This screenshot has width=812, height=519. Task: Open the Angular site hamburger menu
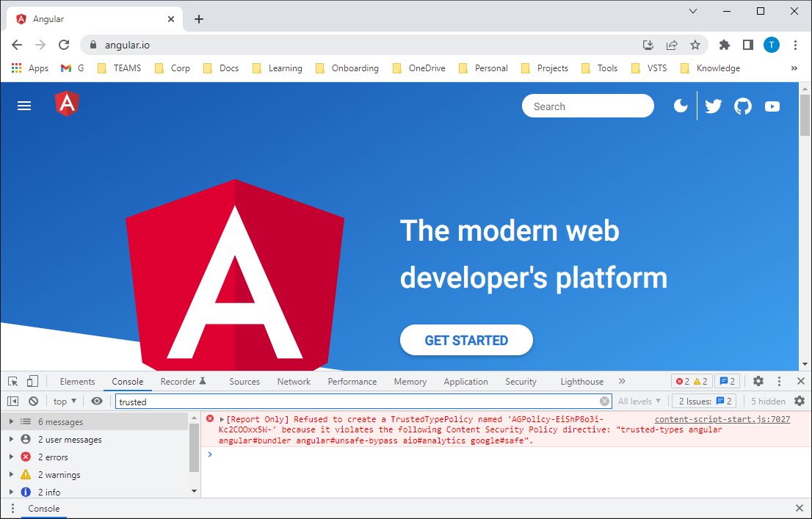click(24, 106)
